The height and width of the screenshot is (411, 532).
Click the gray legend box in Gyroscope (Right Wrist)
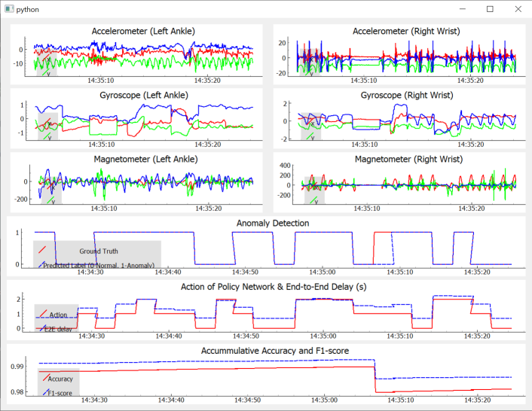click(311, 126)
